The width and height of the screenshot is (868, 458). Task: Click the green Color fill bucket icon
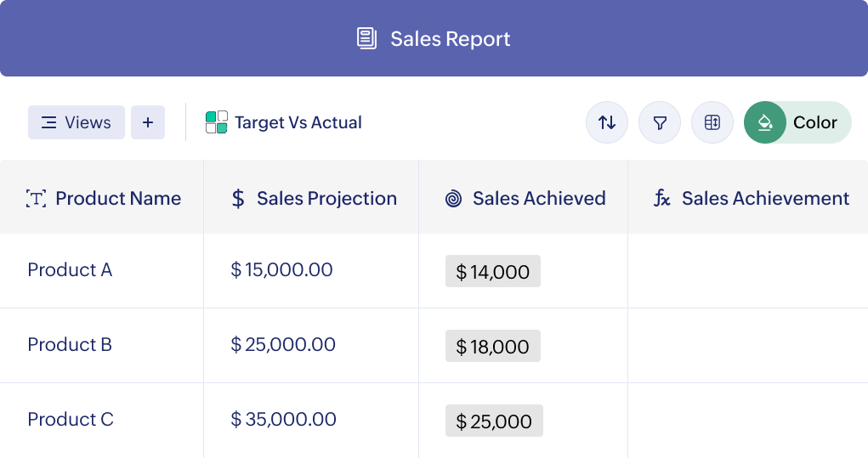(x=764, y=122)
